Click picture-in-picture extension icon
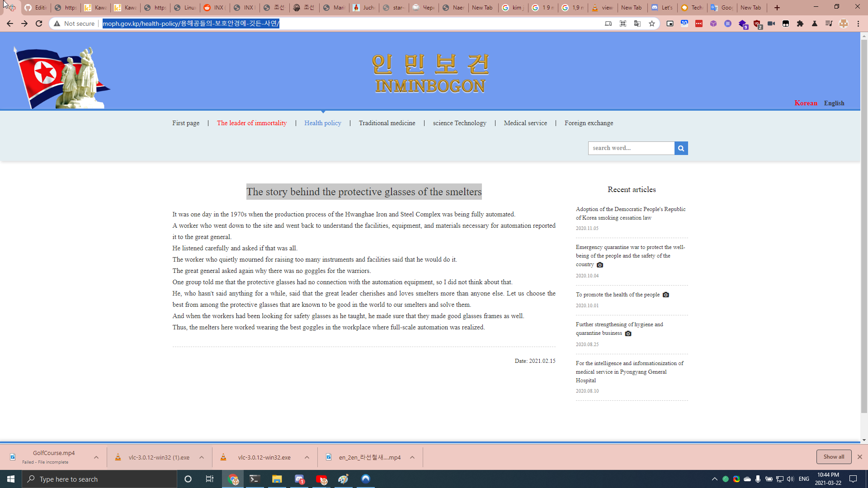Viewport: 868px width, 488px height. 670,23
